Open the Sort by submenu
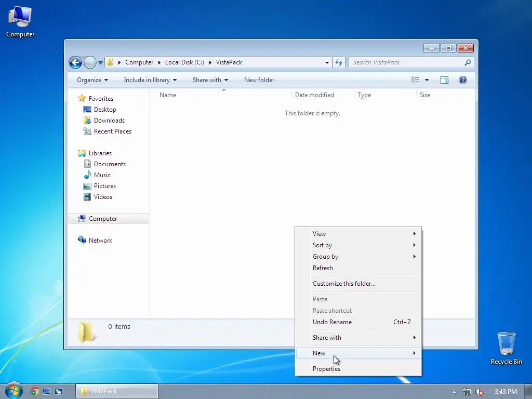The width and height of the screenshot is (532, 399). [358, 245]
